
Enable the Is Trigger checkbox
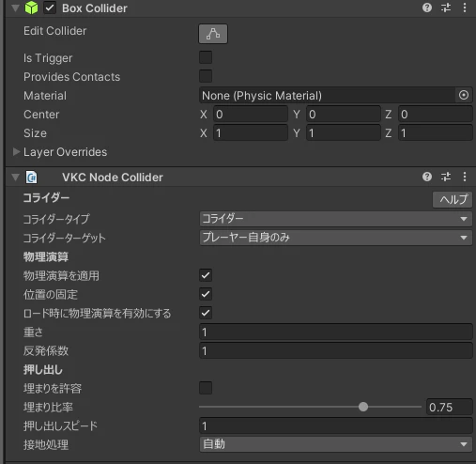206,57
